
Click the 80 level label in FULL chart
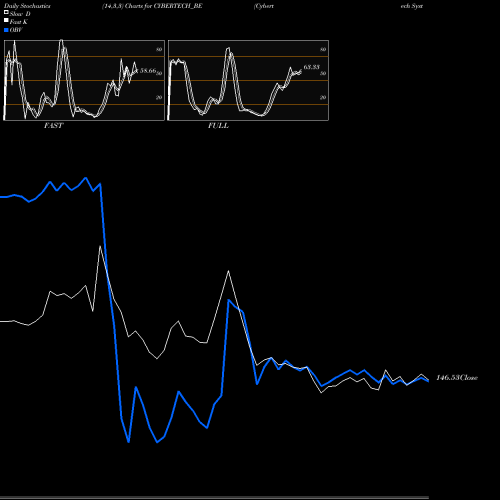(323, 49)
